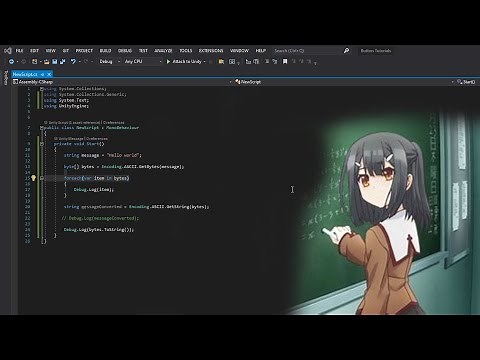Click the Debug.Log(bytes.ToString()) line
The width and height of the screenshot is (480, 360).
click(x=99, y=230)
